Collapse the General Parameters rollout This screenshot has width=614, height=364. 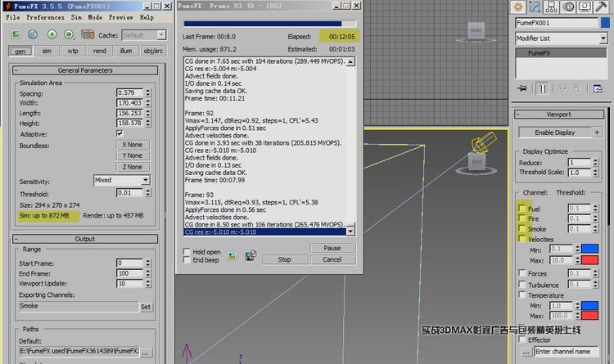coord(85,70)
